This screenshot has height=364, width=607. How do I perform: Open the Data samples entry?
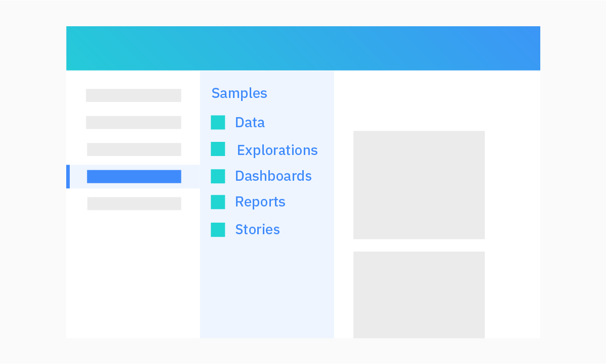pyautogui.click(x=250, y=123)
